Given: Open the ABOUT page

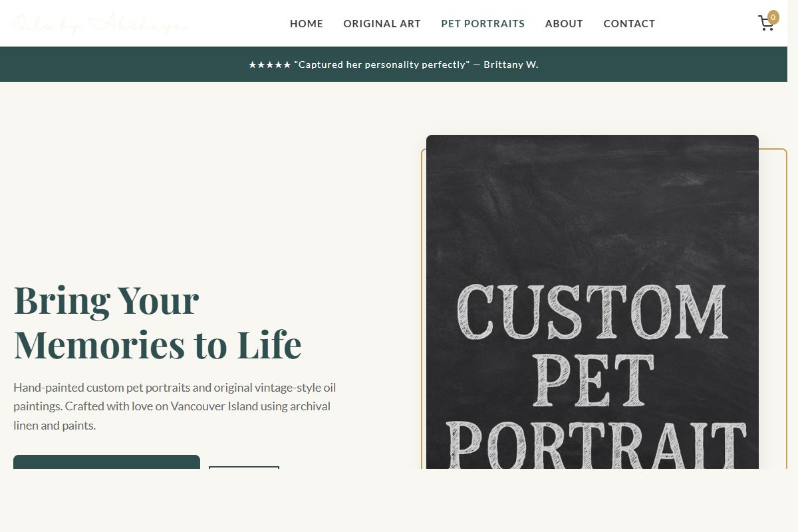Looking at the screenshot, I should (563, 23).
